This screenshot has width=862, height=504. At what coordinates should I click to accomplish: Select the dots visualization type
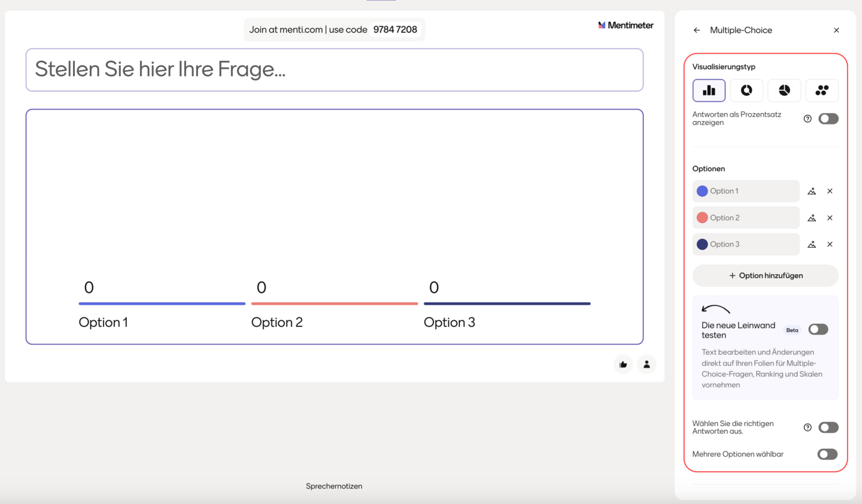coord(822,90)
